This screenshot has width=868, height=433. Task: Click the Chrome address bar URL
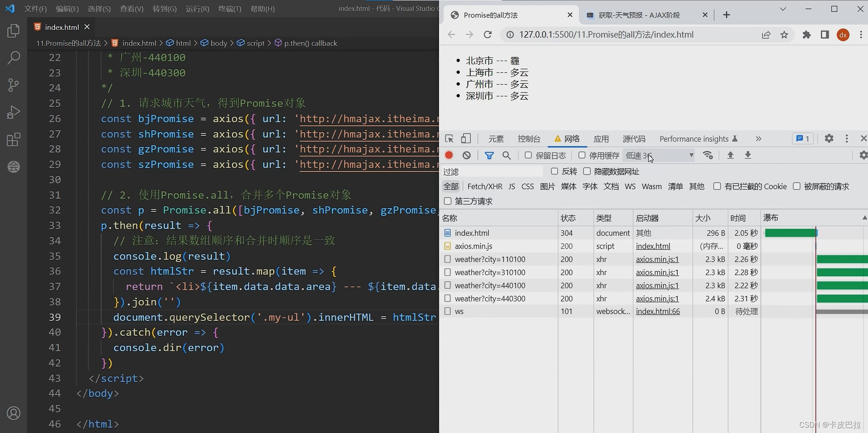pyautogui.click(x=606, y=35)
